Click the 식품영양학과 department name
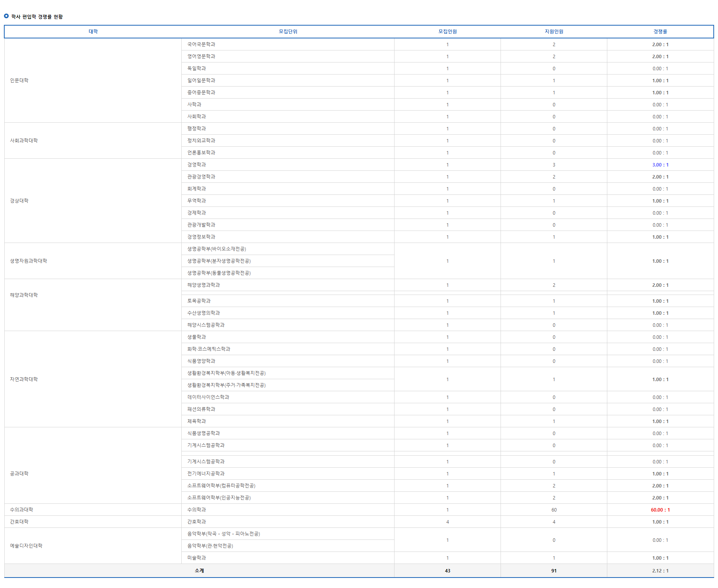 coord(201,361)
